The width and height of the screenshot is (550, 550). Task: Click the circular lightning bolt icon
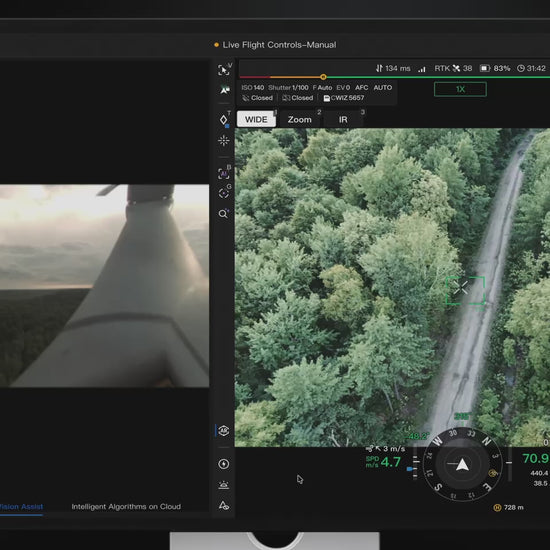[223, 464]
